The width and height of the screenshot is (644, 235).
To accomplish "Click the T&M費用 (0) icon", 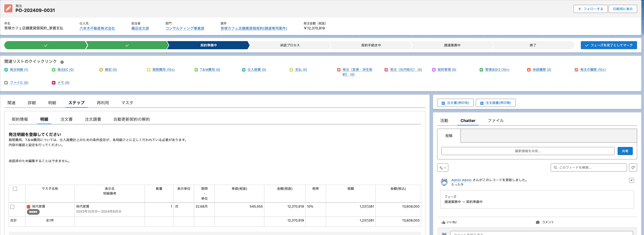I will tap(196, 70).
